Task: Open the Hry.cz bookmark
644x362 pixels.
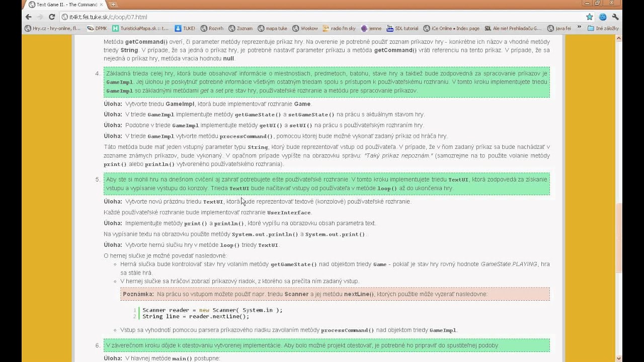Action: coord(53,29)
